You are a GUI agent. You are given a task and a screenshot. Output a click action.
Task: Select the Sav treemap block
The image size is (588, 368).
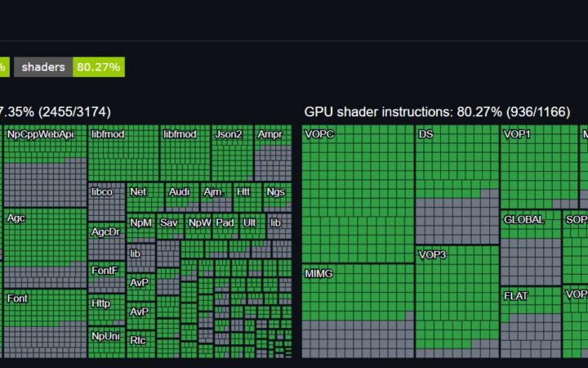click(x=170, y=227)
